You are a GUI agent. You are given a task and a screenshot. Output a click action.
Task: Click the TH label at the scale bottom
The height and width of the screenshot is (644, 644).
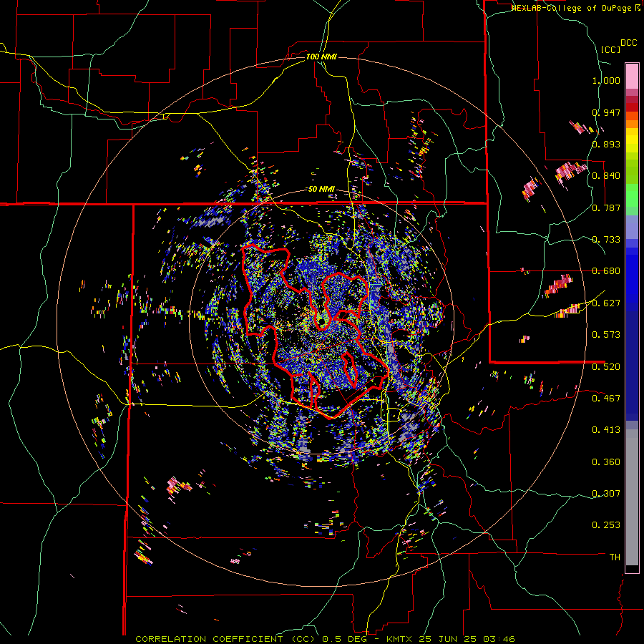point(615,557)
